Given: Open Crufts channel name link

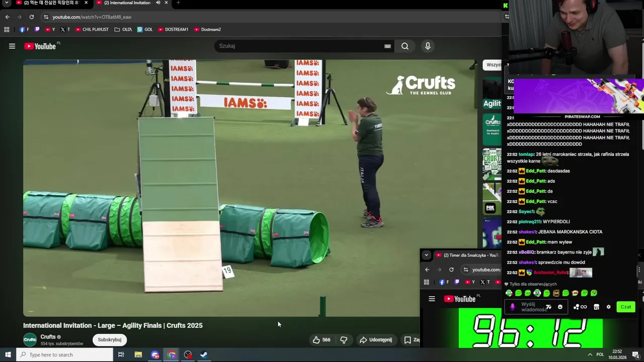Looking at the screenshot, I should (x=48, y=337).
